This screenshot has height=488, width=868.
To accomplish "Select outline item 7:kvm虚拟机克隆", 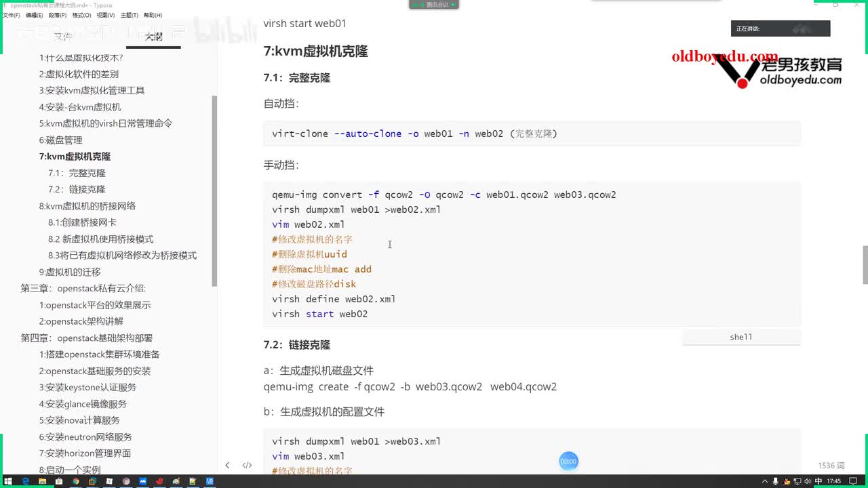I will tap(75, 156).
